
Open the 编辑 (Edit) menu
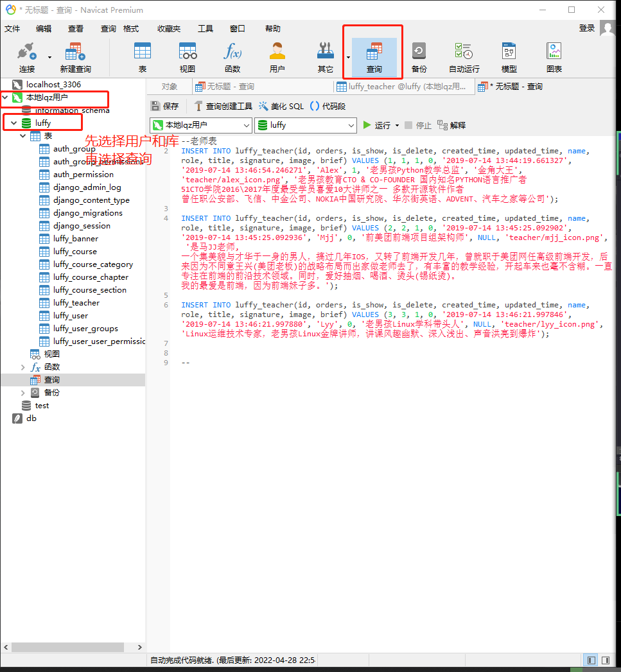[44, 29]
